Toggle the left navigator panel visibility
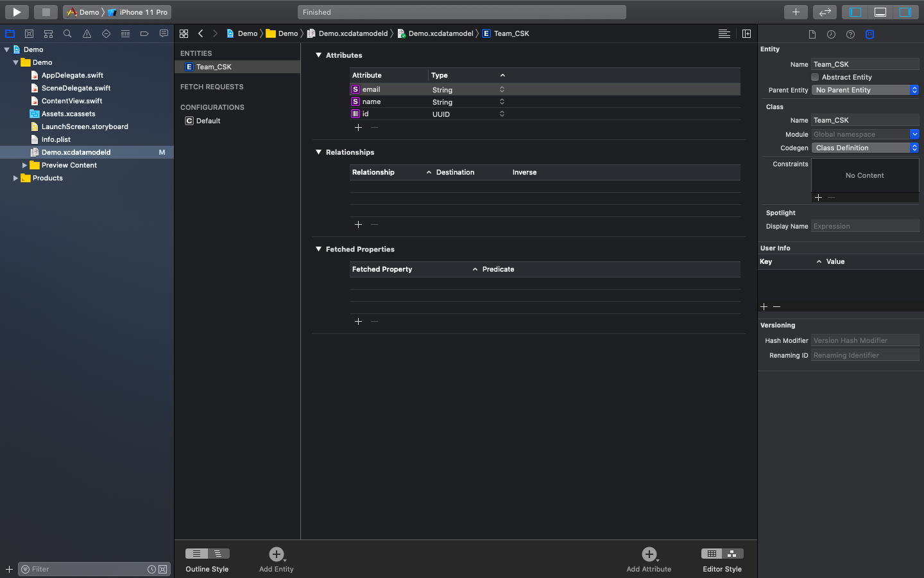The image size is (924, 578). [855, 12]
